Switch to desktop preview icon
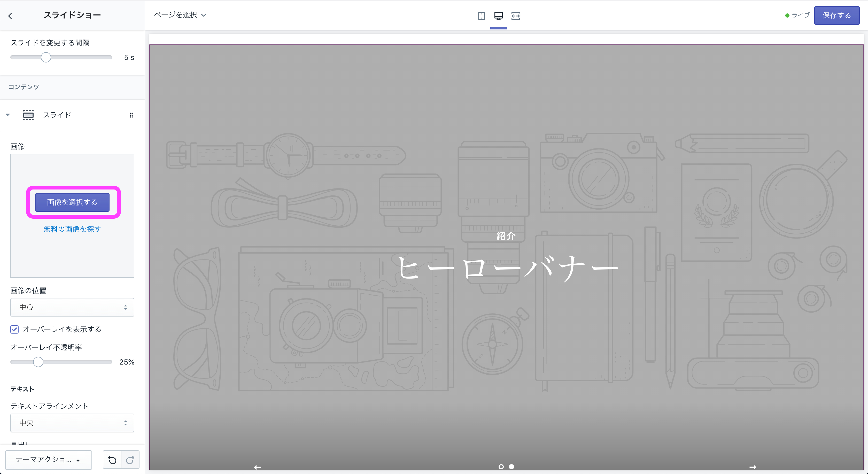Screen dimensions: 868x474 coord(498,16)
